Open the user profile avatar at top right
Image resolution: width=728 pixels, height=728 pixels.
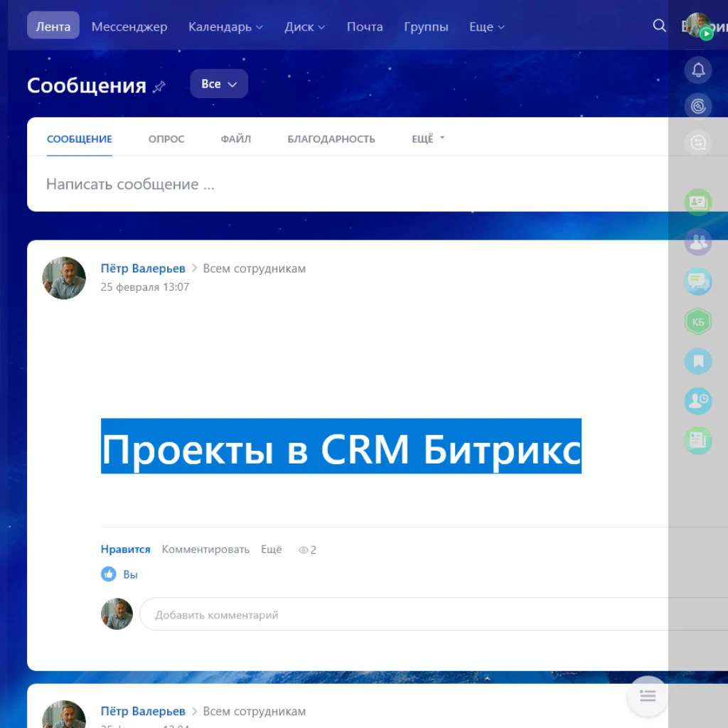pos(699,26)
